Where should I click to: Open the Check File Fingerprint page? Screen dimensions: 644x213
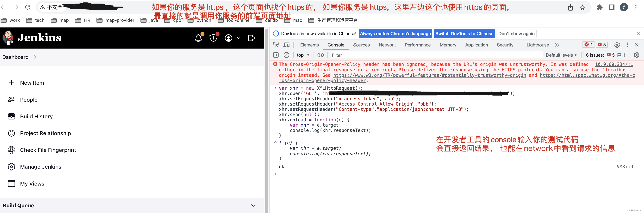(x=48, y=150)
